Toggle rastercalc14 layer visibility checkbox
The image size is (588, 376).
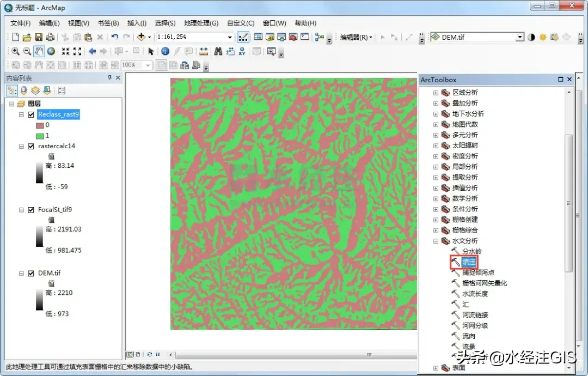[x=31, y=146]
